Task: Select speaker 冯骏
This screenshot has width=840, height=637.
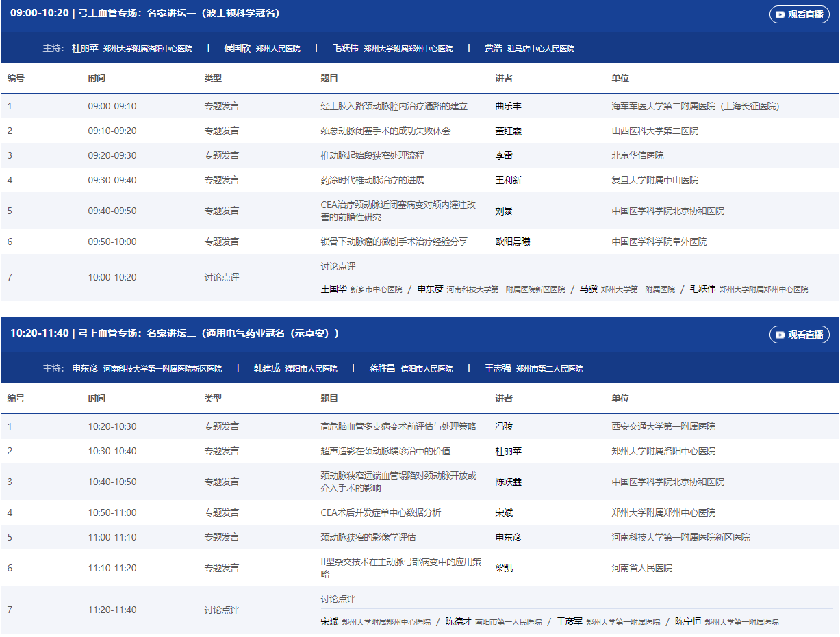Action: (x=504, y=427)
